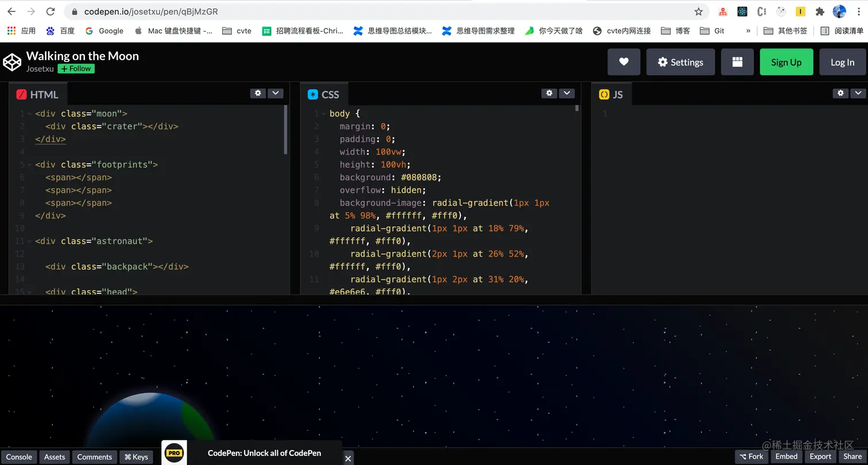Viewport: 868px width, 465px height.
Task: Close the CodePen PRO banner
Action: (x=348, y=458)
